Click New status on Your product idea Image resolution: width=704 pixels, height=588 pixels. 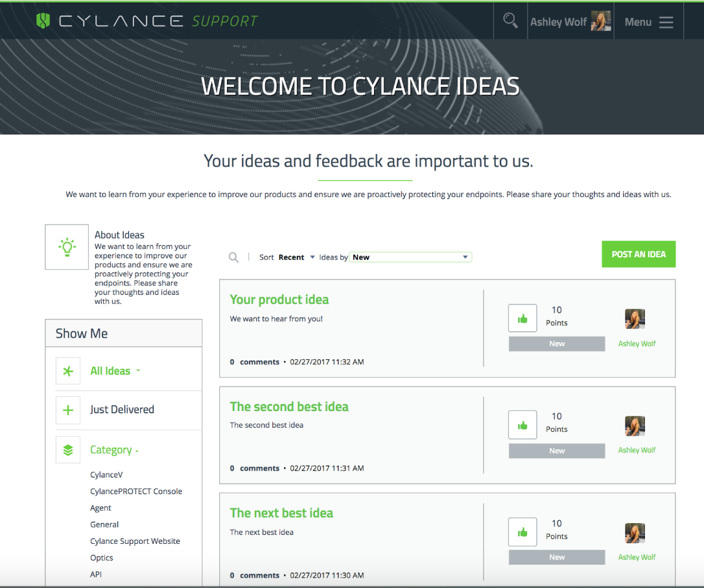point(557,344)
